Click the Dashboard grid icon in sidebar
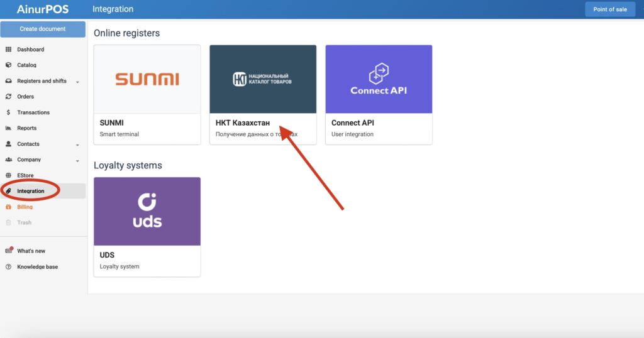The height and width of the screenshot is (338, 644). click(8, 50)
